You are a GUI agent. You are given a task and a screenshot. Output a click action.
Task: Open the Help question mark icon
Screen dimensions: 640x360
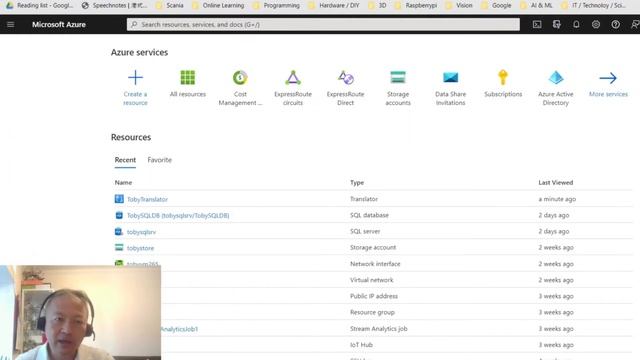point(615,24)
